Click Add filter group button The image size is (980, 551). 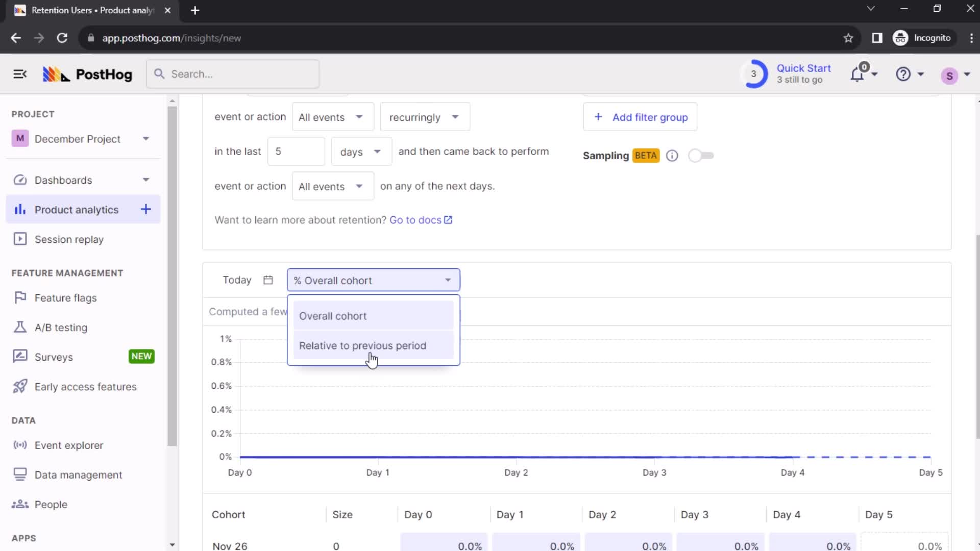click(x=642, y=117)
